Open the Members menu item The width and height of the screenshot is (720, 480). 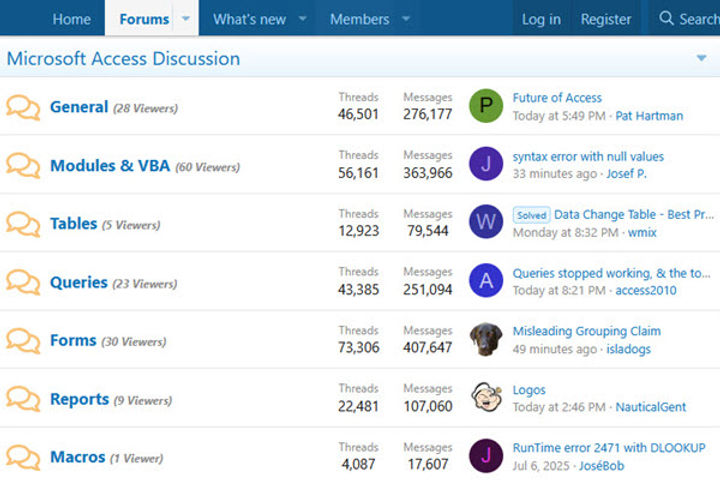[x=359, y=19]
